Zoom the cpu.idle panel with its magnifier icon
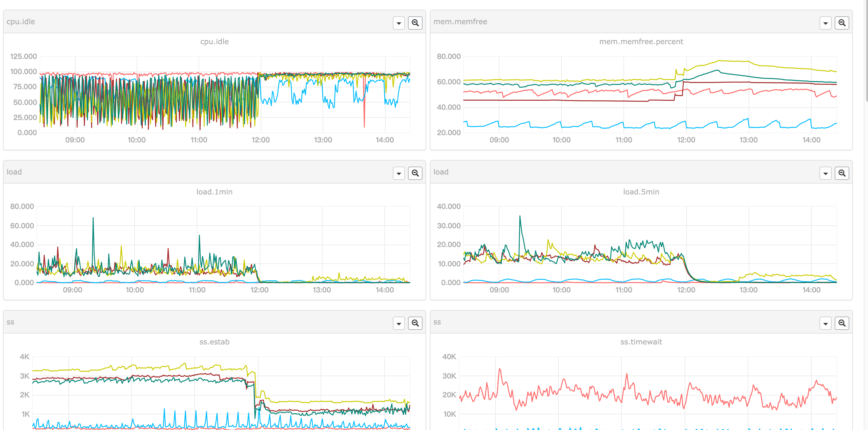The width and height of the screenshot is (868, 430). [x=415, y=23]
